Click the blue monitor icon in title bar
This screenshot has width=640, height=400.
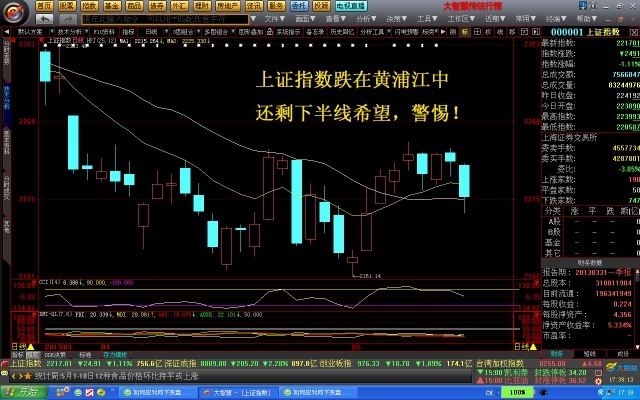coord(582,6)
